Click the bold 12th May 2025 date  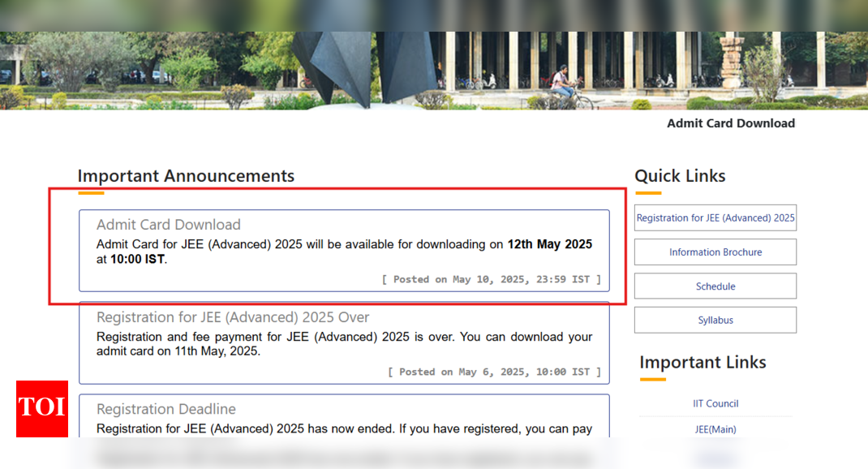[549, 244]
